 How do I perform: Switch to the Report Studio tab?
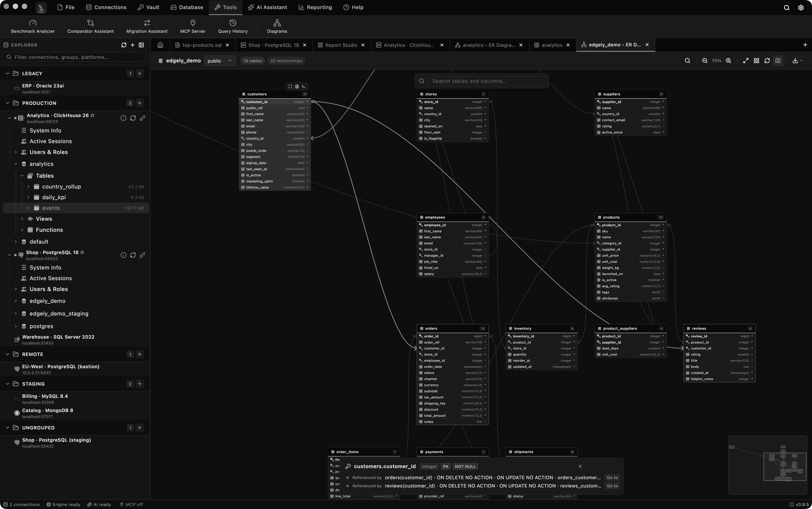click(341, 45)
